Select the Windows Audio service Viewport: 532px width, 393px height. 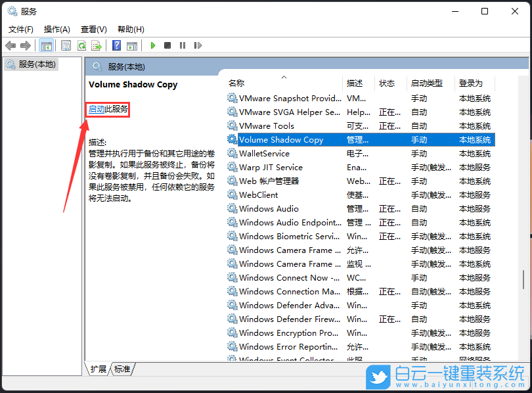coord(263,208)
